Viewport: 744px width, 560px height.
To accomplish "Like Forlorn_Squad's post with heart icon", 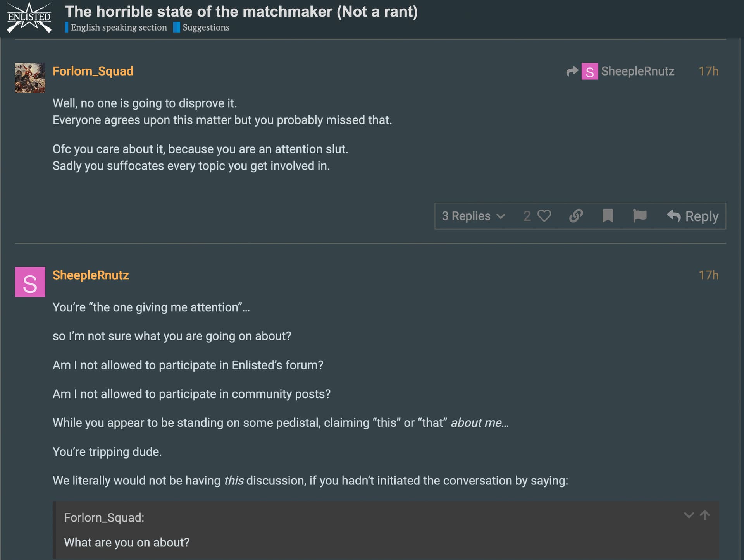I will pyautogui.click(x=544, y=216).
